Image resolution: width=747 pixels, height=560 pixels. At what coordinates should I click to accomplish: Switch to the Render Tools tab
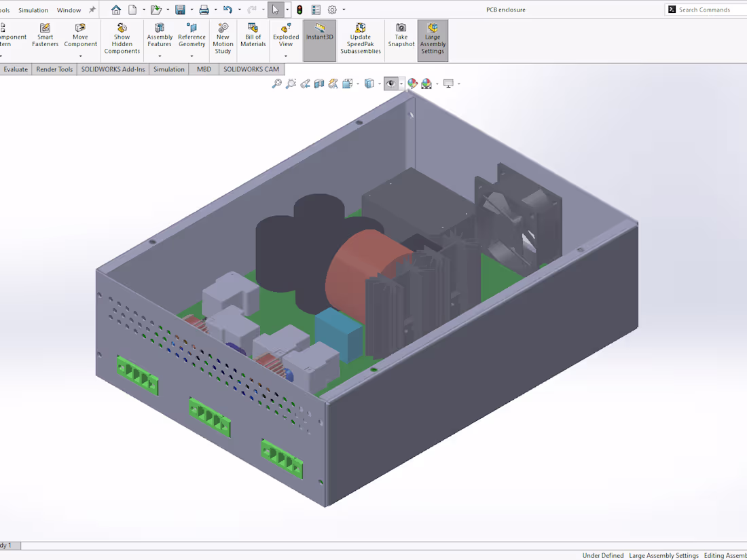(54, 69)
